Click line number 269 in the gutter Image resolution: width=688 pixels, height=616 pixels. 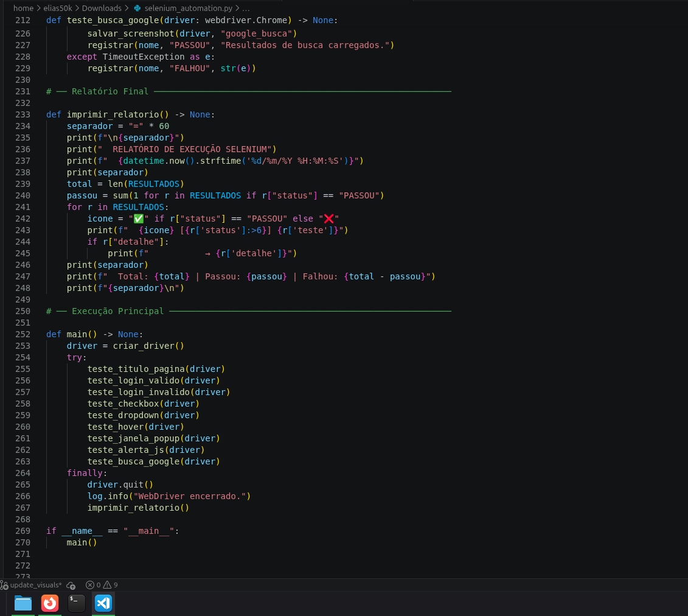[x=23, y=531]
